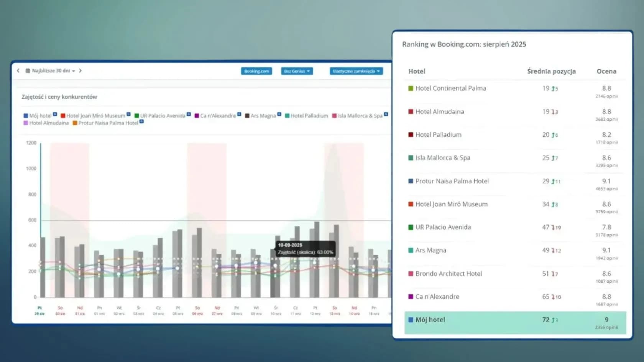Click the calendar icon beside Najbliższe 30 dni
This screenshot has height=362, width=644.
28,70
